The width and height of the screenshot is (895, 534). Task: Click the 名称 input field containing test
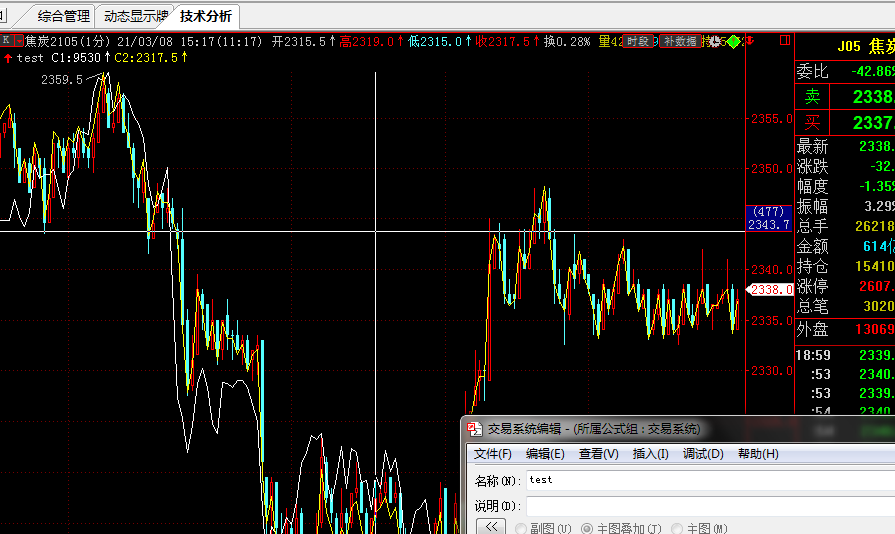point(710,480)
